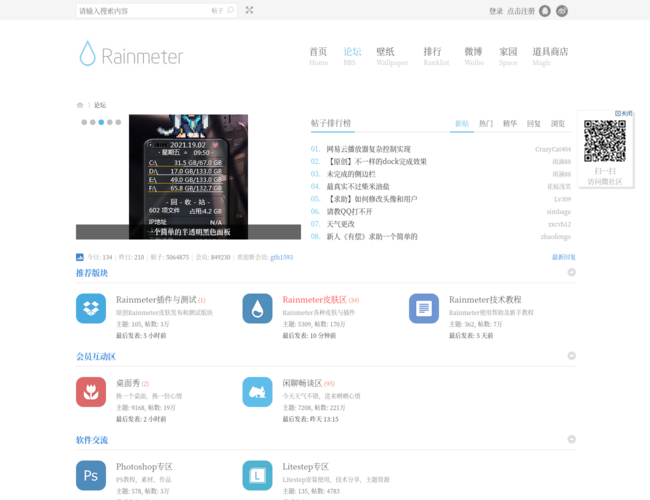Switch to the 精华 ranking tab
Image resolution: width=650 pixels, height=500 pixels.
click(x=510, y=124)
